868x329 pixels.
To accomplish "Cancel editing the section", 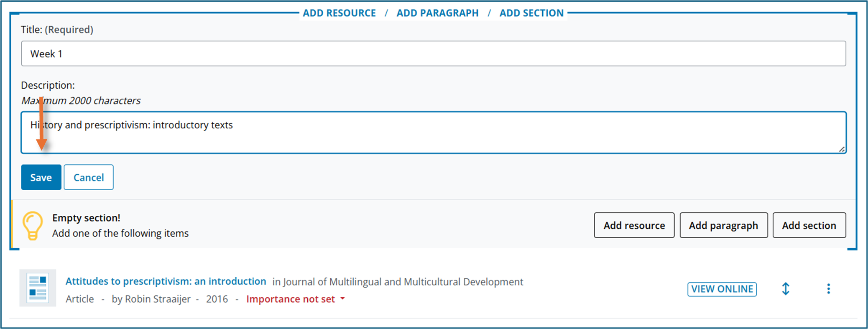I will (89, 177).
